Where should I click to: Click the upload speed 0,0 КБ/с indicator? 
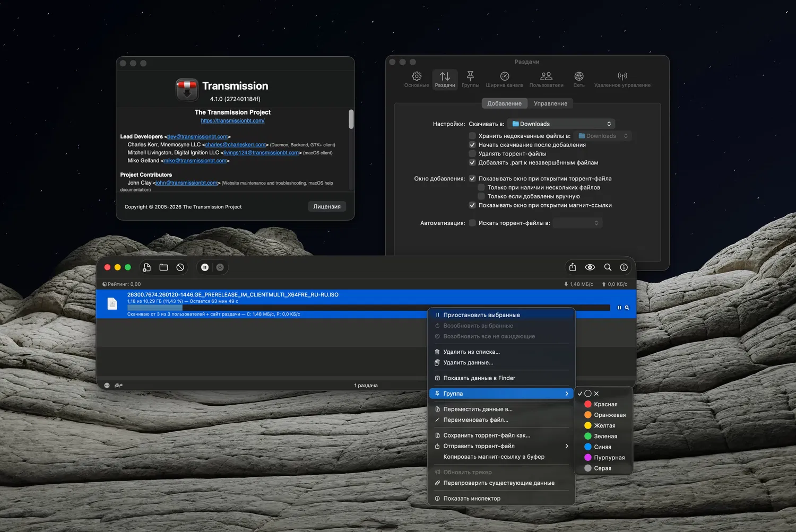615,284
